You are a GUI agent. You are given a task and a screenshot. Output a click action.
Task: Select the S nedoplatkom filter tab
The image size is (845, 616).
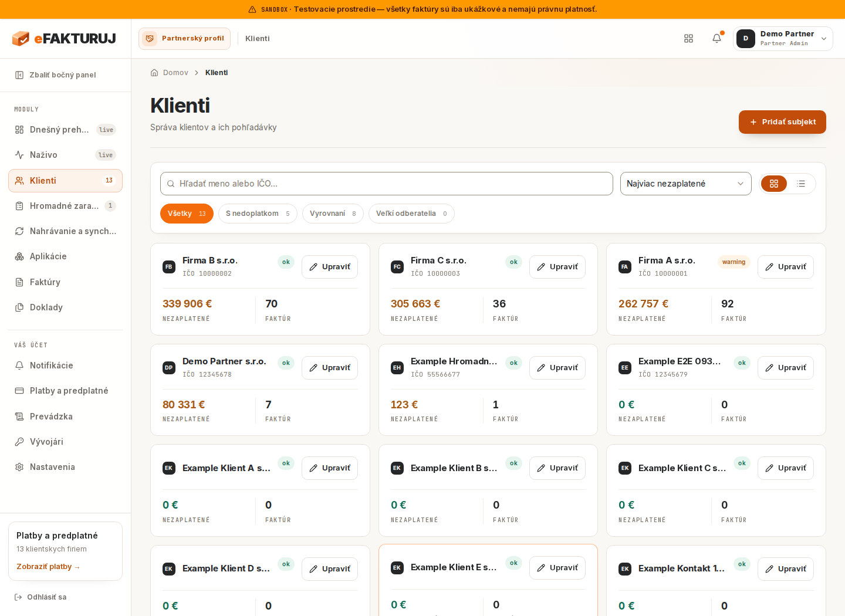(x=258, y=214)
